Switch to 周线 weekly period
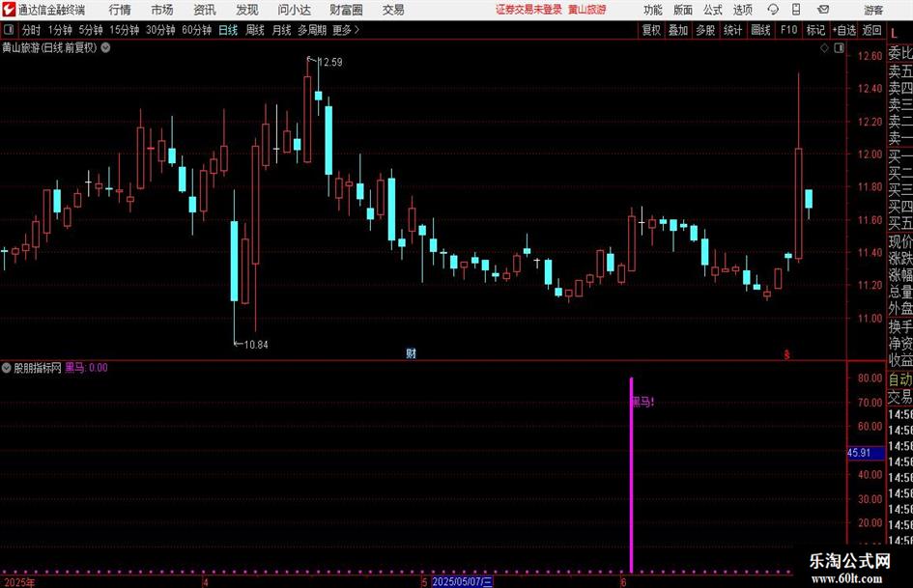The image size is (913, 588). pyautogui.click(x=255, y=30)
